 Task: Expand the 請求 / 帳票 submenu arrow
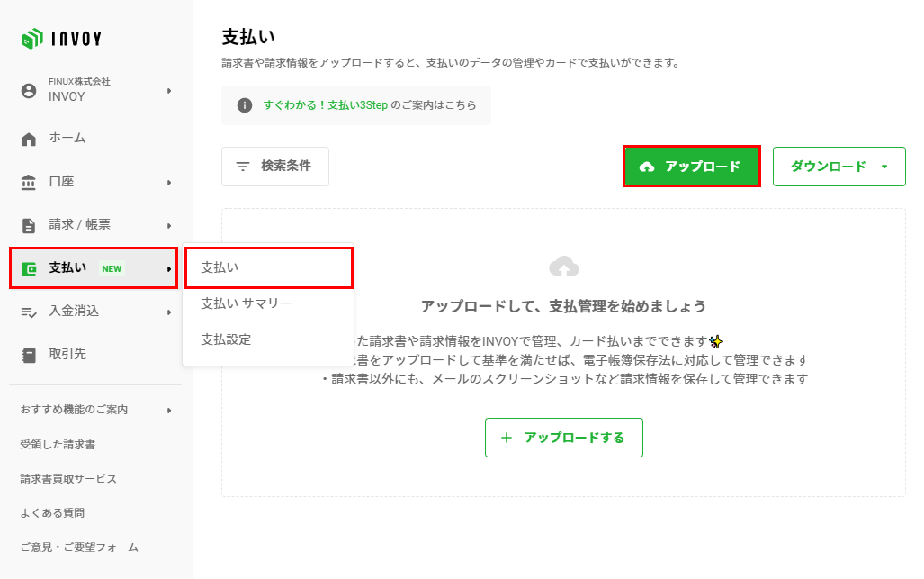point(169,226)
